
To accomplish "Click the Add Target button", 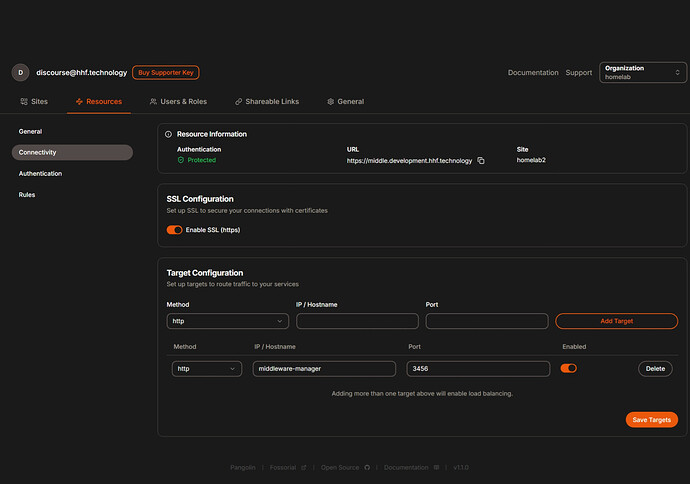I will [x=617, y=321].
